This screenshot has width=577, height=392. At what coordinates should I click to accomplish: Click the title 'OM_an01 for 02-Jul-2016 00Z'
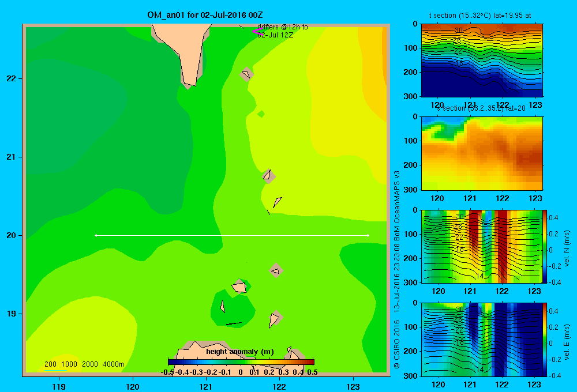[205, 15]
